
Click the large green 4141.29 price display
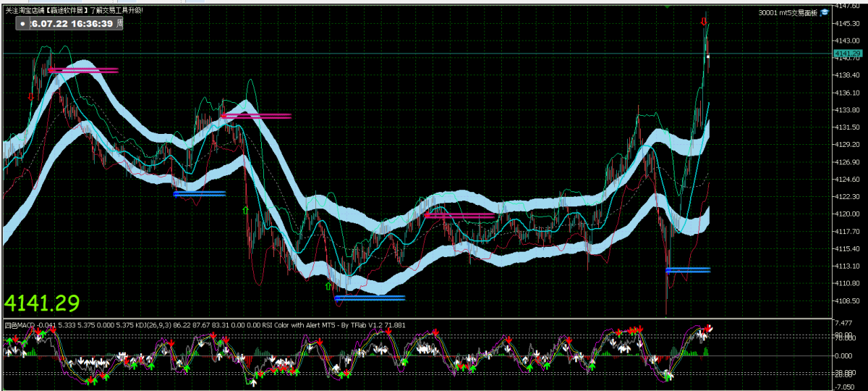tap(42, 303)
